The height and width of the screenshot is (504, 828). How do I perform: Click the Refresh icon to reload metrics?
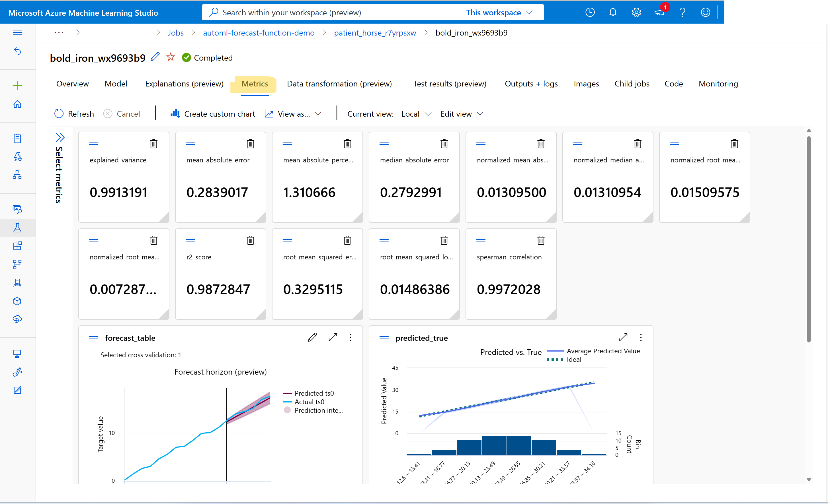click(x=59, y=113)
